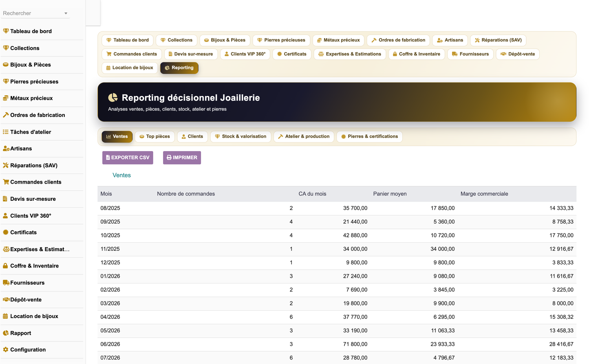Open the Bijoux & Pièces ring icon in the sidebar
The height and width of the screenshot is (364, 589).
coord(6,65)
